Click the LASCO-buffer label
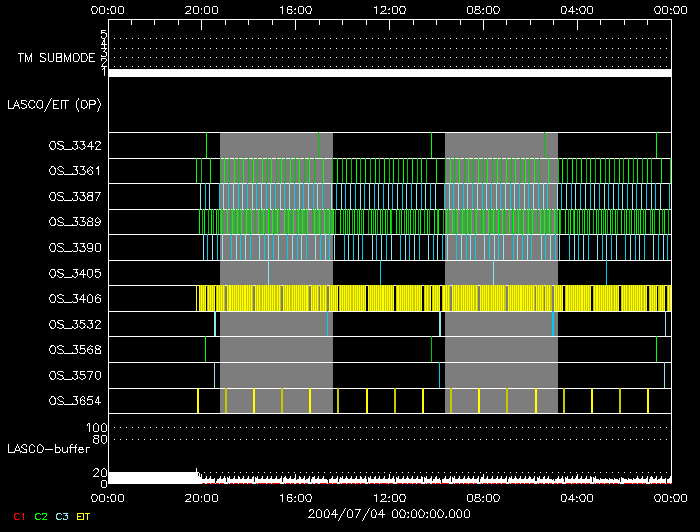 49,447
